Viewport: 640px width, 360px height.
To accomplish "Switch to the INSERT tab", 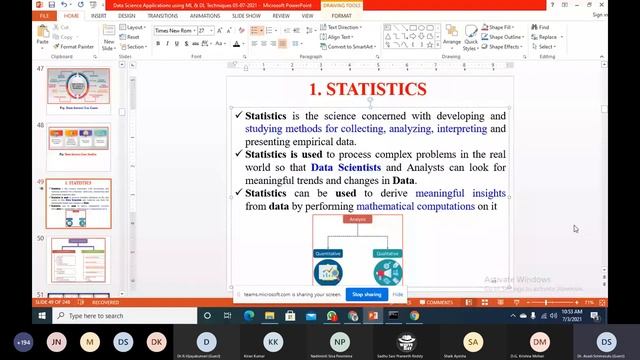I will 98,16.
